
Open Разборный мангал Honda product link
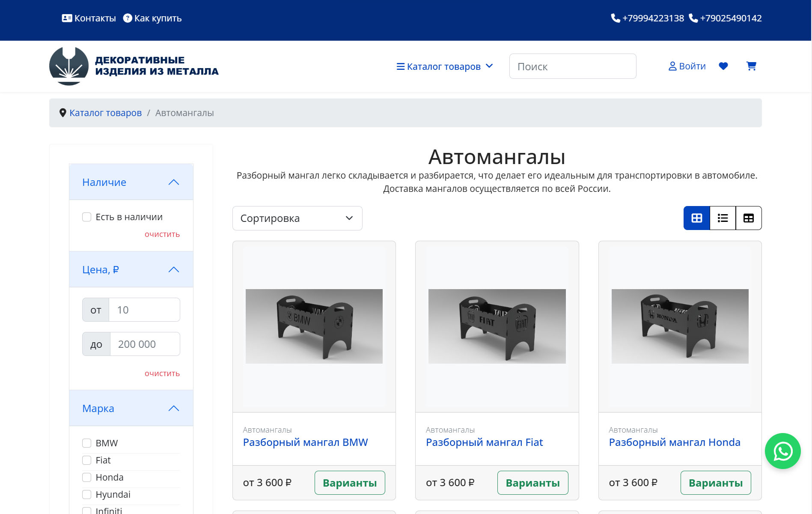[x=675, y=442]
